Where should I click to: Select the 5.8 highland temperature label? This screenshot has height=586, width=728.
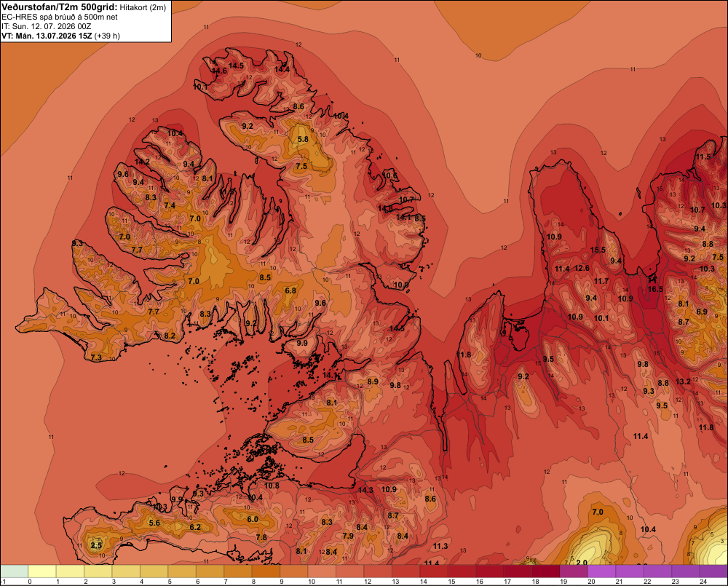click(303, 139)
